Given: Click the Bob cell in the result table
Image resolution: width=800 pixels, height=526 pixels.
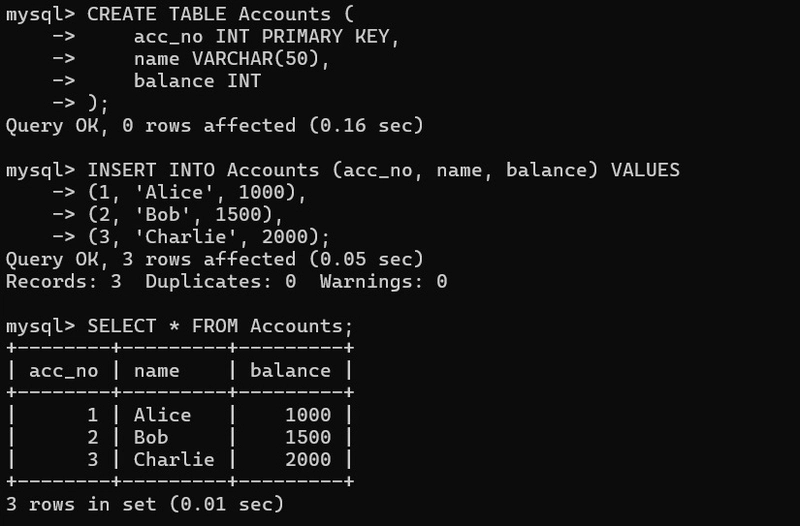Looking at the screenshot, I should coord(151,437).
